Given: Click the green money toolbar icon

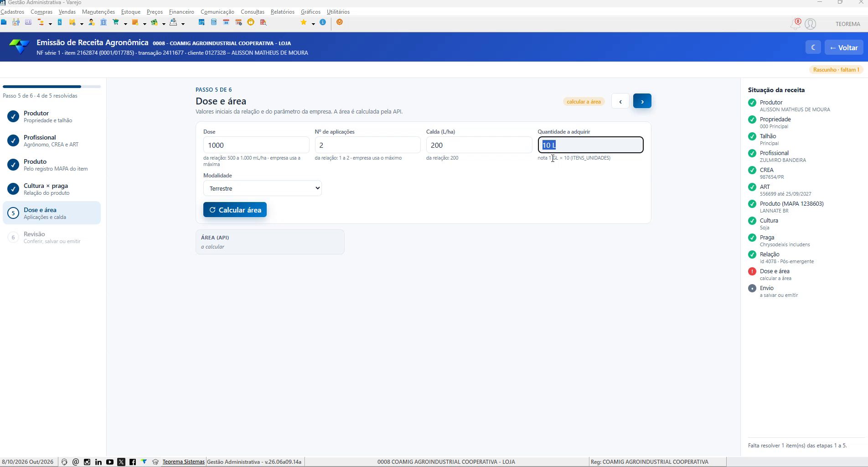Looking at the screenshot, I should (154, 22).
